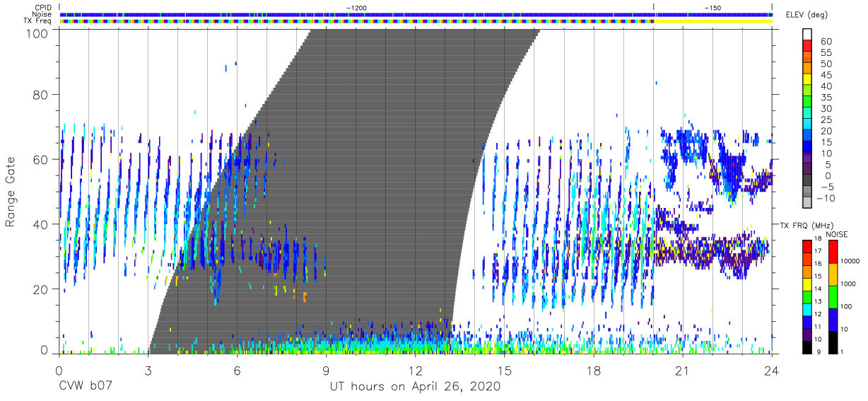Click the 'TX FRQ (MHz)' legend title

[807, 226]
